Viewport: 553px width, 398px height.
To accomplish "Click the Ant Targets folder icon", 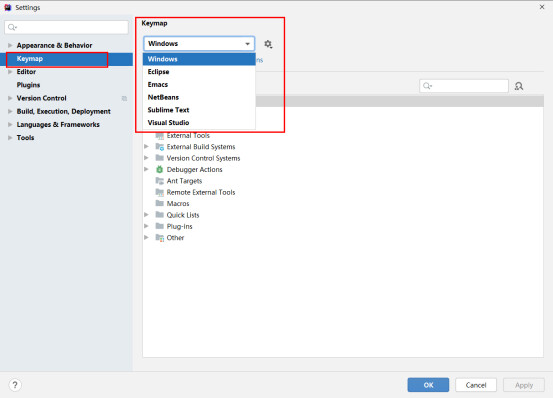I will pos(160,181).
